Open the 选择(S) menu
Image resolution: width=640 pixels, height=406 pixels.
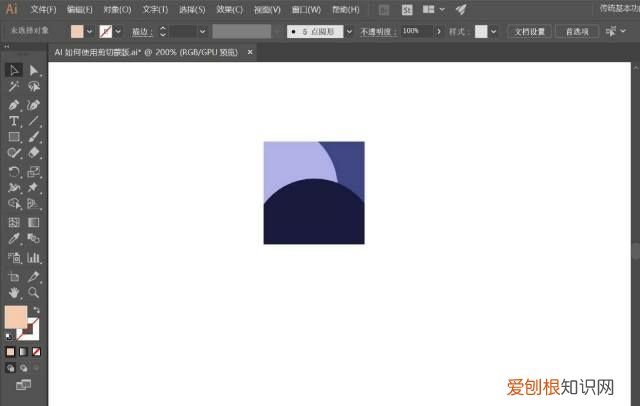tap(192, 9)
